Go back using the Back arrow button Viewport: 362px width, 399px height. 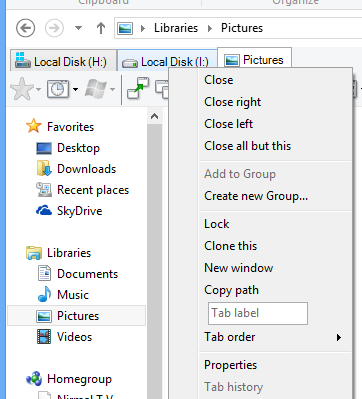point(25,28)
